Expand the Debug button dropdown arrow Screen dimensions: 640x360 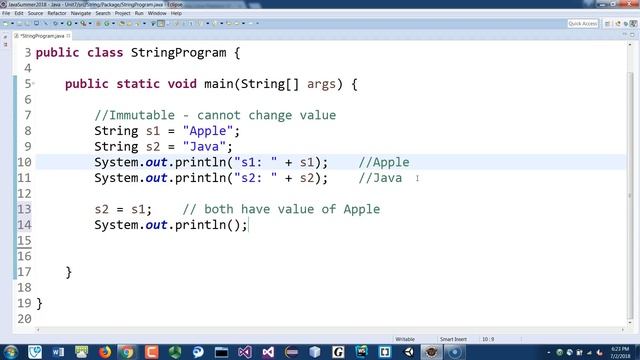62,23
